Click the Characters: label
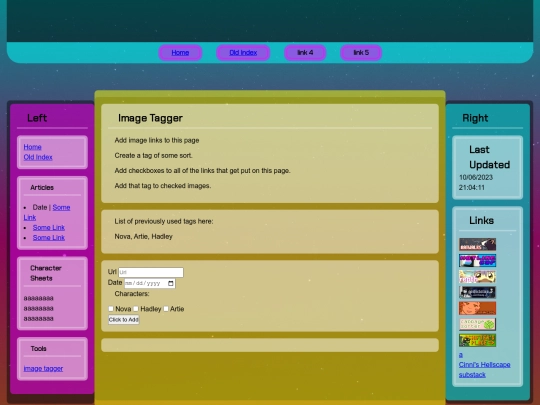The width and height of the screenshot is (540, 405). [x=132, y=294]
